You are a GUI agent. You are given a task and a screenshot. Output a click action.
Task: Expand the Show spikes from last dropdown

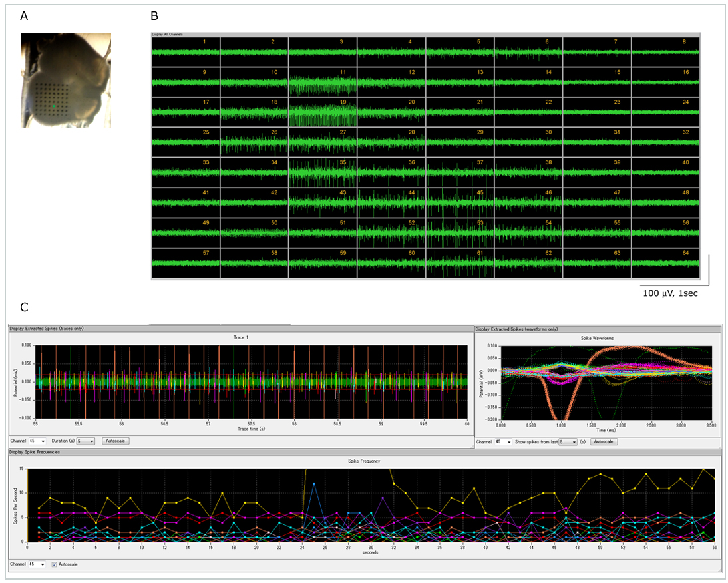(566, 441)
